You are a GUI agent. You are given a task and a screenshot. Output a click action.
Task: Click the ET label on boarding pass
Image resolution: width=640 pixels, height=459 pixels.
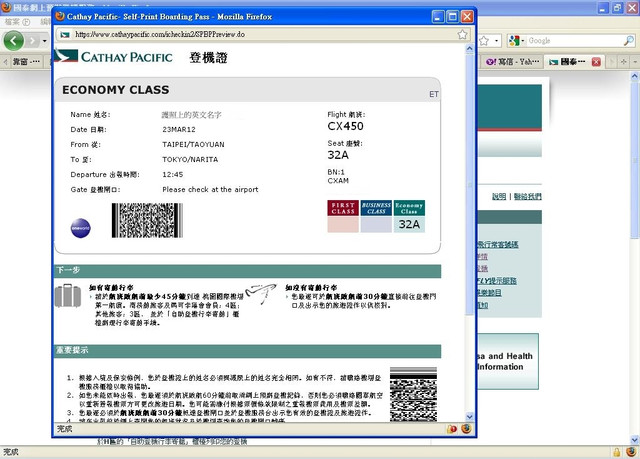[x=433, y=94]
